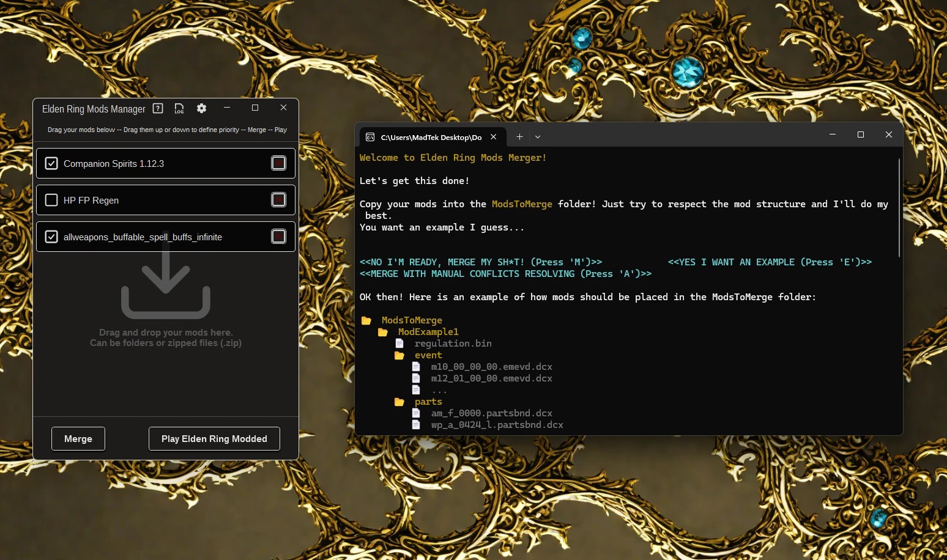The width and height of the screenshot is (947, 560).
Task: Click the parts folder name
Action: click(428, 402)
